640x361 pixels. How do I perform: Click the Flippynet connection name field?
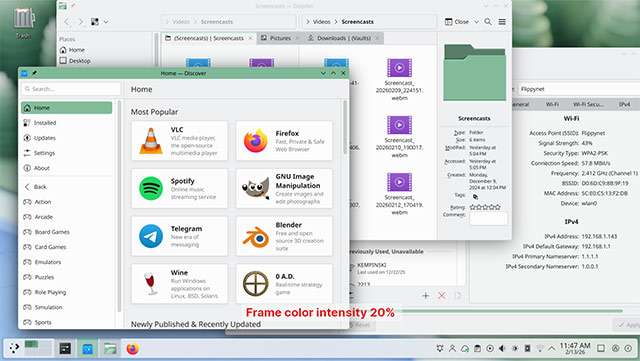click(579, 89)
